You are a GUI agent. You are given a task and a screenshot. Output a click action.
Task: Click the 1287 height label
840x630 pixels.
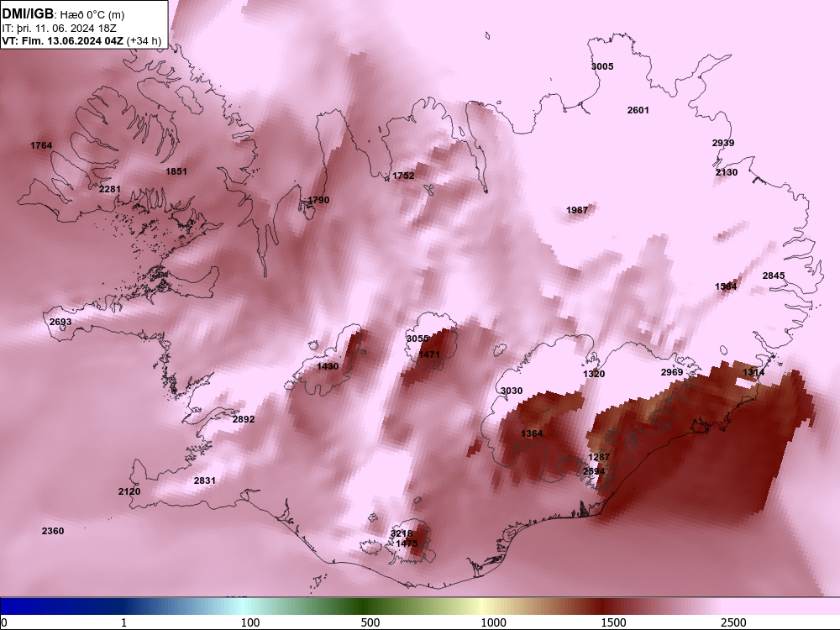(x=599, y=457)
